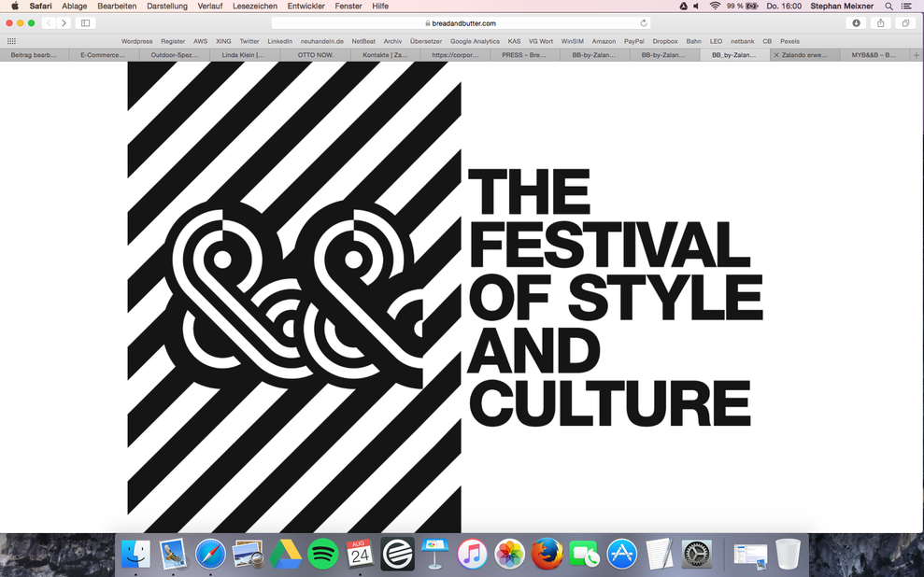This screenshot has width=924, height=577.
Task: Open the Bearbeiten menu
Action: pyautogui.click(x=117, y=6)
